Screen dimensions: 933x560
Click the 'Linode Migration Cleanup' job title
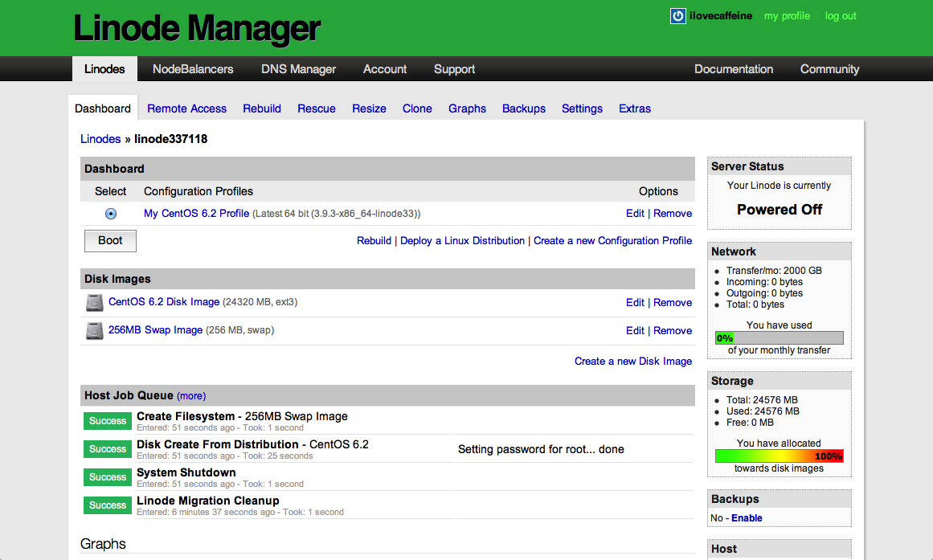tap(207, 501)
